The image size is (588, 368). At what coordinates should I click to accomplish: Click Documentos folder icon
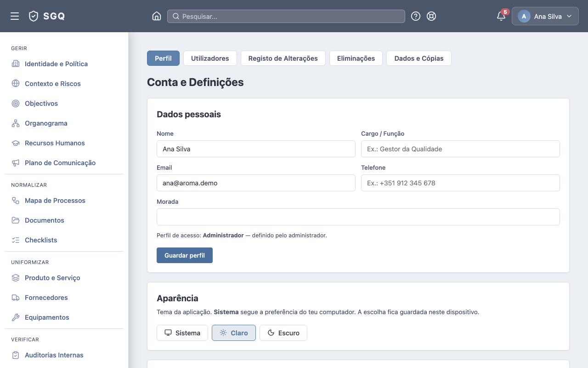click(x=16, y=220)
